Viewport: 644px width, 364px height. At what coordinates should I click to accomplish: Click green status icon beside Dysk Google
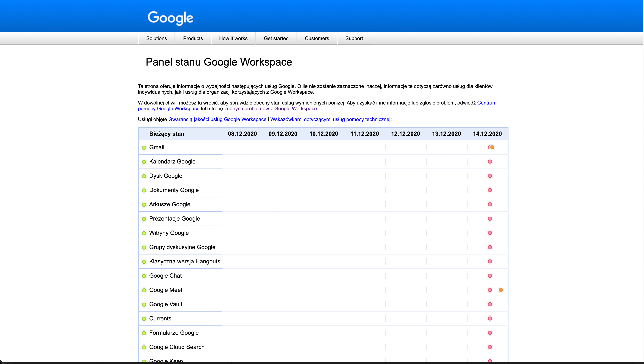point(144,176)
